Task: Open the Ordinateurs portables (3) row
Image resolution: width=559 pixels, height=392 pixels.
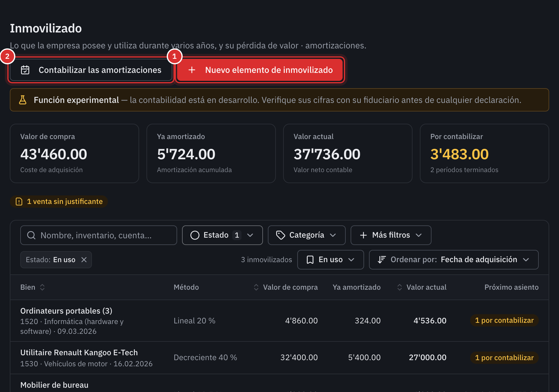Action: coord(279,321)
